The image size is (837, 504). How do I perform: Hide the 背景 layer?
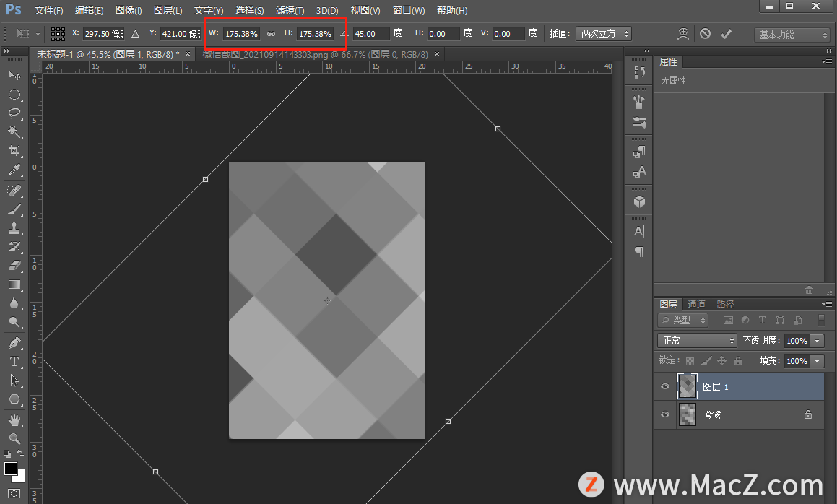pos(665,414)
